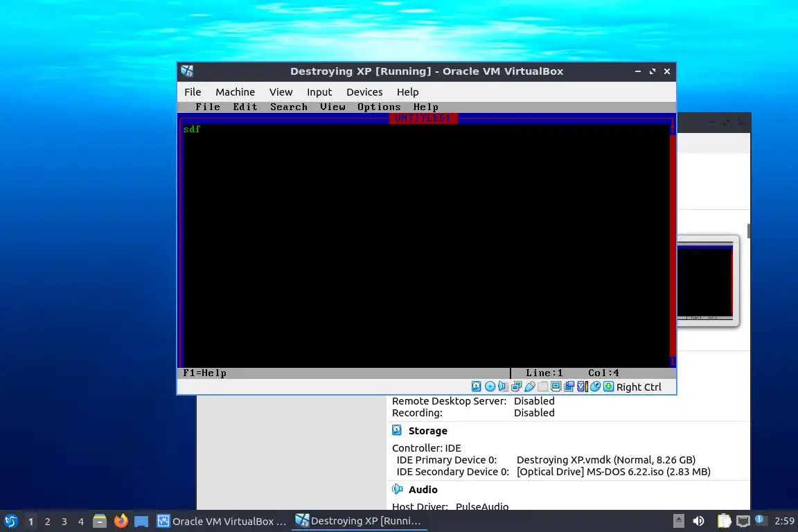Viewport: 798px width, 532px height.
Task: Open the VirtualBox File menu
Action: 193,92
